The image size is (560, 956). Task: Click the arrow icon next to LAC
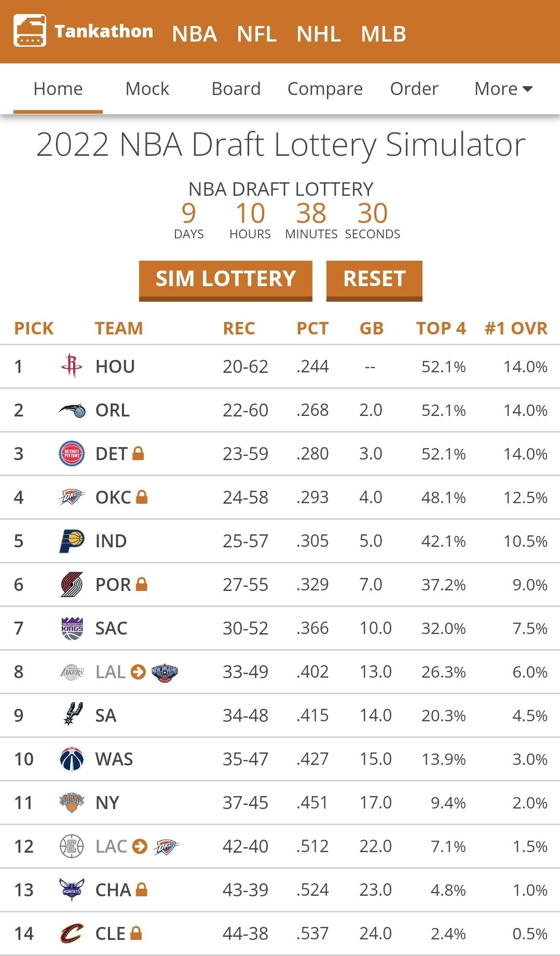(x=140, y=846)
